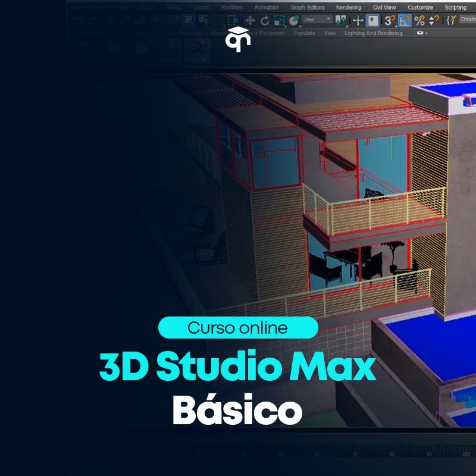476x476 pixels.
Task: Click the Select Object tool icon
Action: pyautogui.click(x=189, y=20)
